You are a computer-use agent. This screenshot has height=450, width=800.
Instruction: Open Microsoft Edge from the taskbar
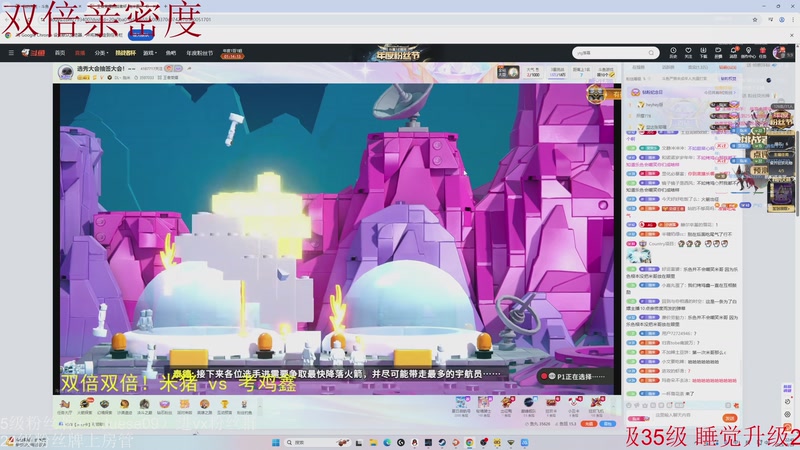387,442
